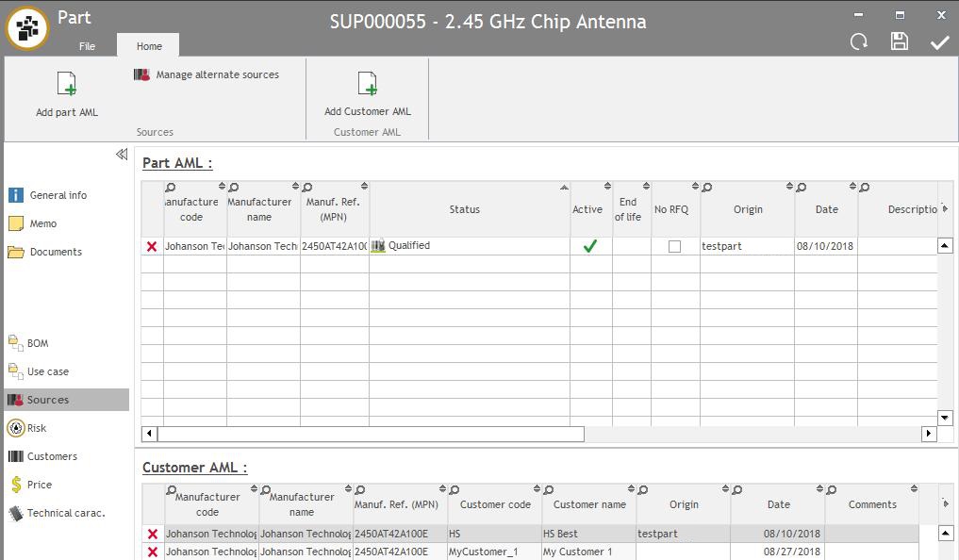Click the Add Customer AML icon
The height and width of the screenshot is (560, 959).
pos(368,85)
